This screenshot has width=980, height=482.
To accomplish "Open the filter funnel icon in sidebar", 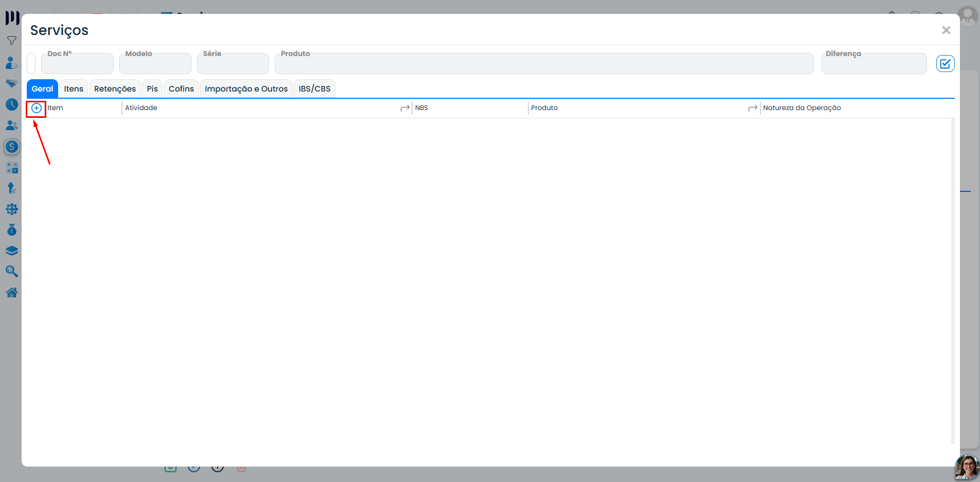I will coord(11,41).
